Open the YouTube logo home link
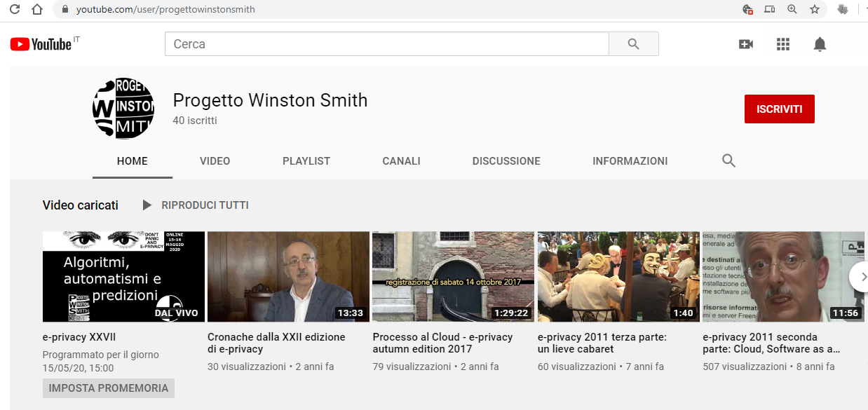Screen dimensions: 868x410 [41, 44]
